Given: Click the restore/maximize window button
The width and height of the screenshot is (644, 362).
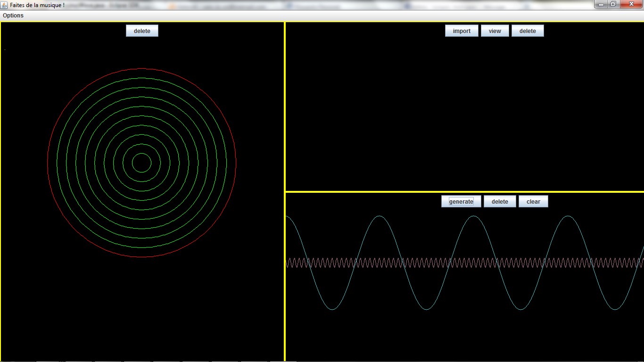Looking at the screenshot, I should [x=613, y=4].
